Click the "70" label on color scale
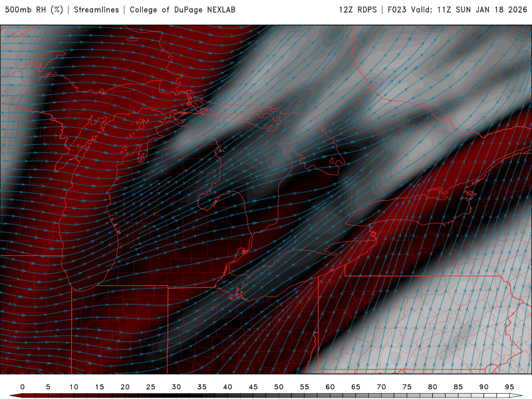 [381, 387]
